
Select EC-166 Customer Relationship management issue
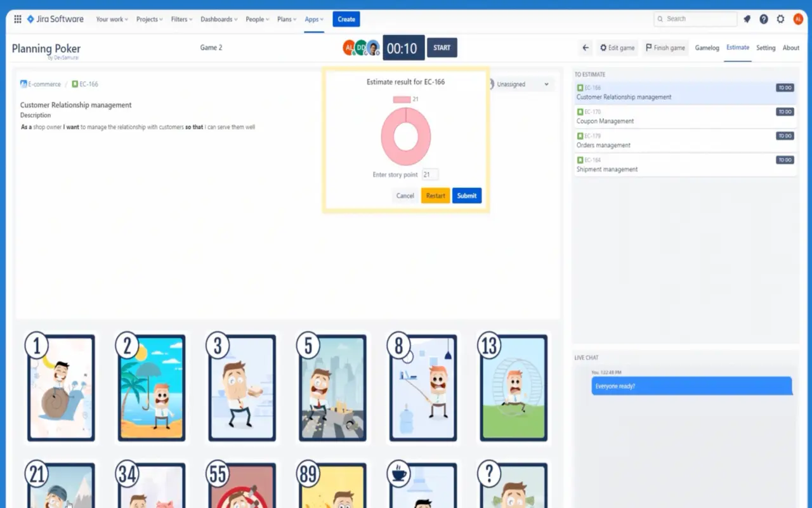click(685, 93)
